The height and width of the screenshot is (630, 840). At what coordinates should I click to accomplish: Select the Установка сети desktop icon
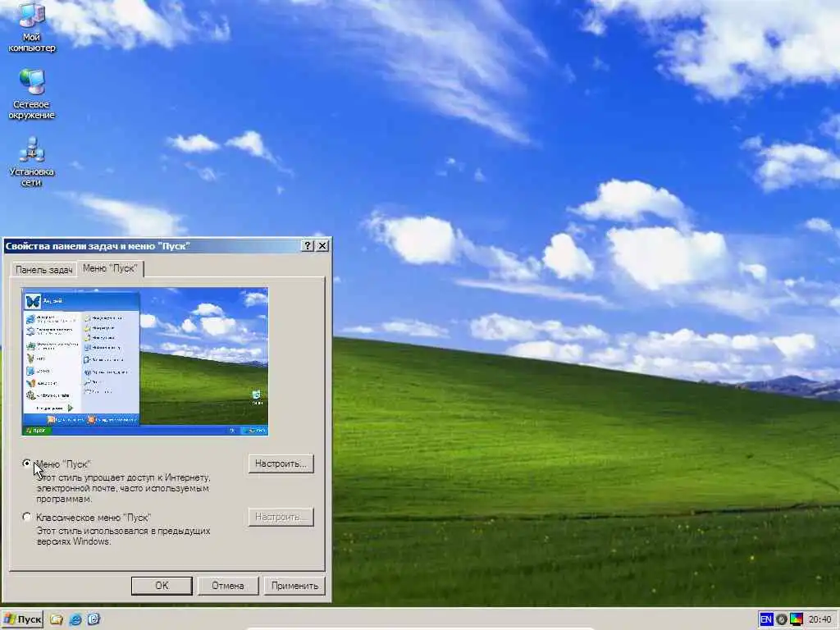pos(32,162)
